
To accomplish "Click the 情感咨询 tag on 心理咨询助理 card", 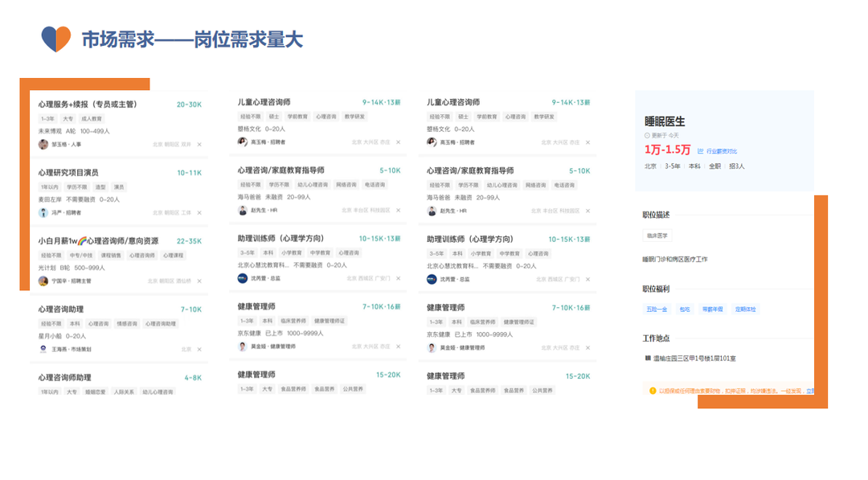I will 126,324.
